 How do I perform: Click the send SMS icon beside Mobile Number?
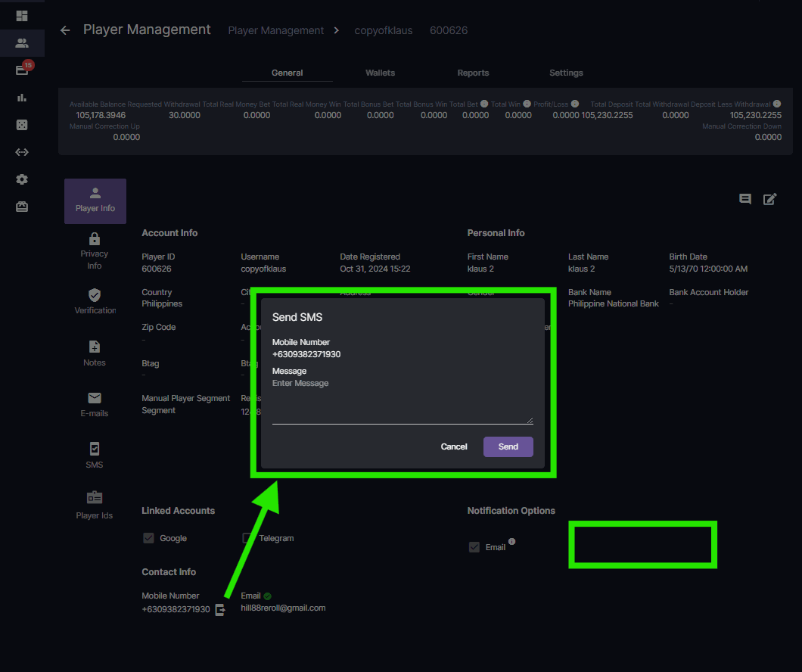220,610
